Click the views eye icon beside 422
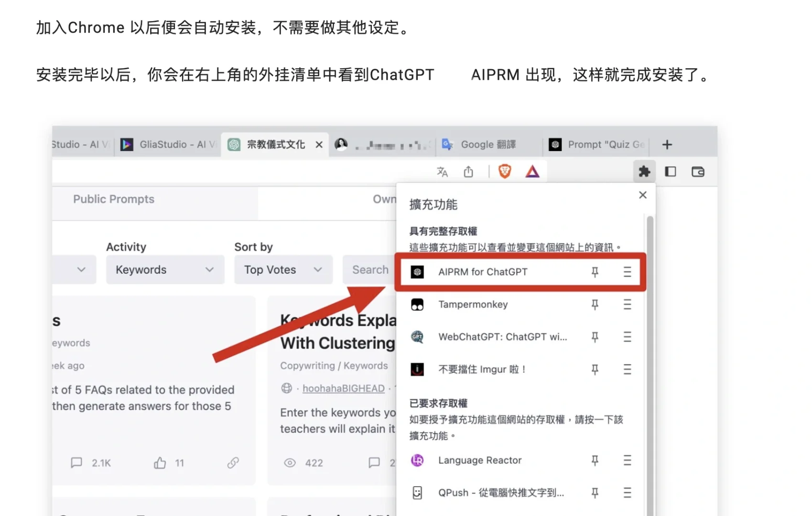Screen dimensions: 812x516 point(290,462)
